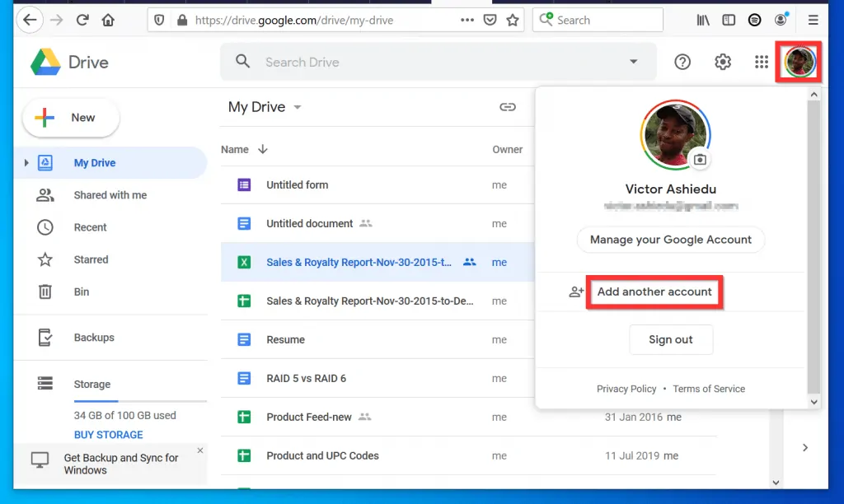Select Recent from the sidebar menu
This screenshot has width=844, height=504.
(90, 227)
